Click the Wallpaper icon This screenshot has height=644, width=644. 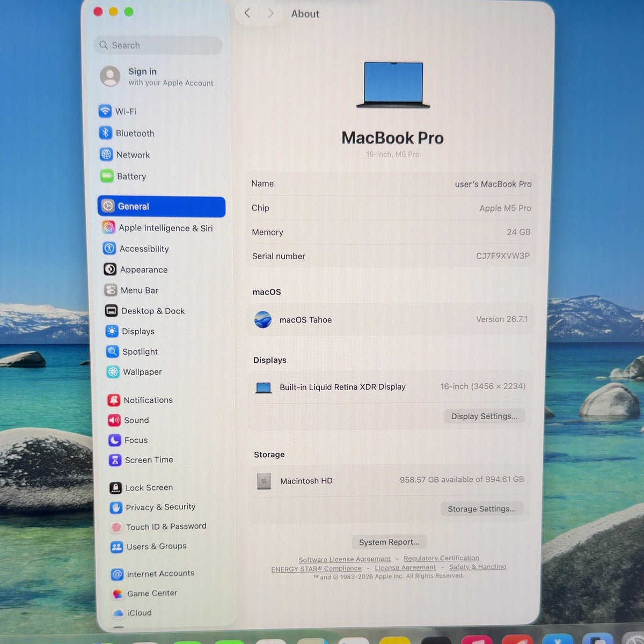[113, 372]
